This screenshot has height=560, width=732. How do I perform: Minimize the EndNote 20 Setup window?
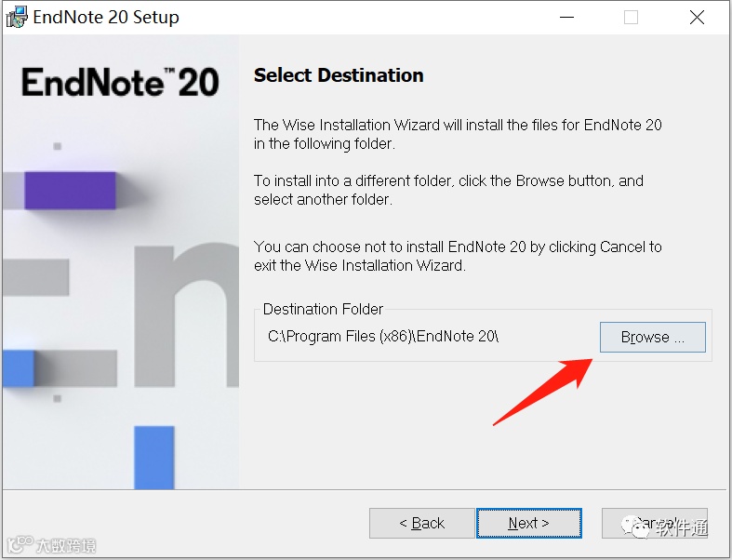tap(566, 18)
